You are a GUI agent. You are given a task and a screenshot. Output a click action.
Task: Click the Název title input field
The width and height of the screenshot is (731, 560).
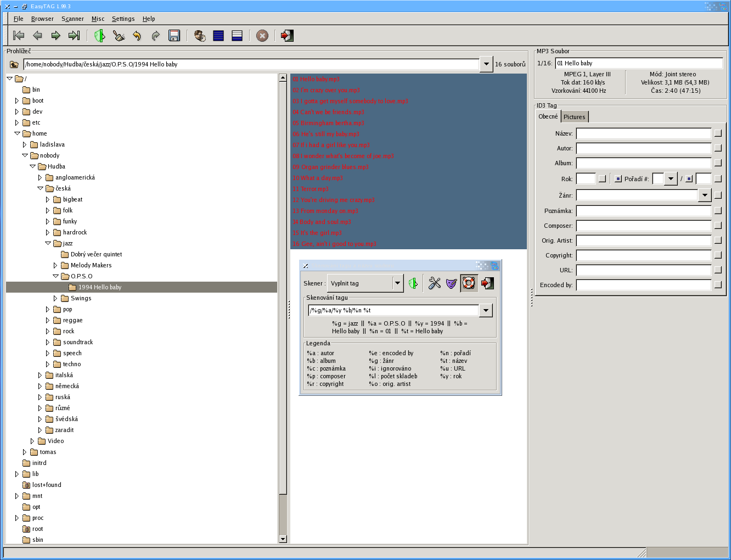pos(644,133)
